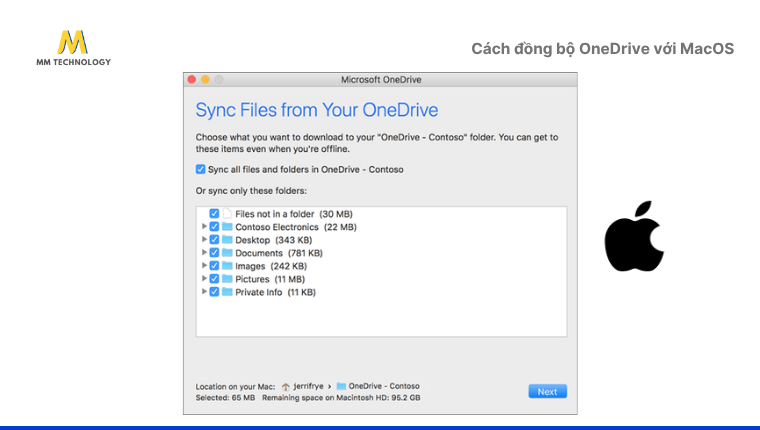Image resolution: width=760 pixels, height=430 pixels.
Task: Click the Remaining space on Macintosh HD text
Action: pos(341,398)
